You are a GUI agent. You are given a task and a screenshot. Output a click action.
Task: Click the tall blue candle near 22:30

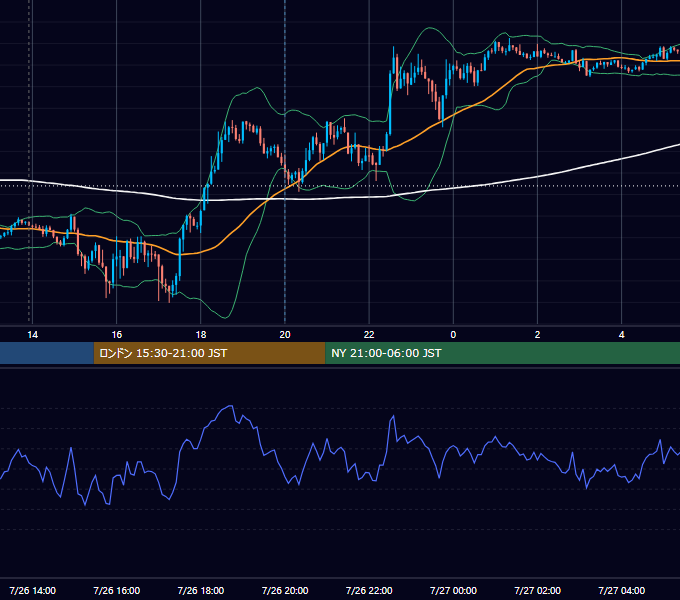coord(390,104)
